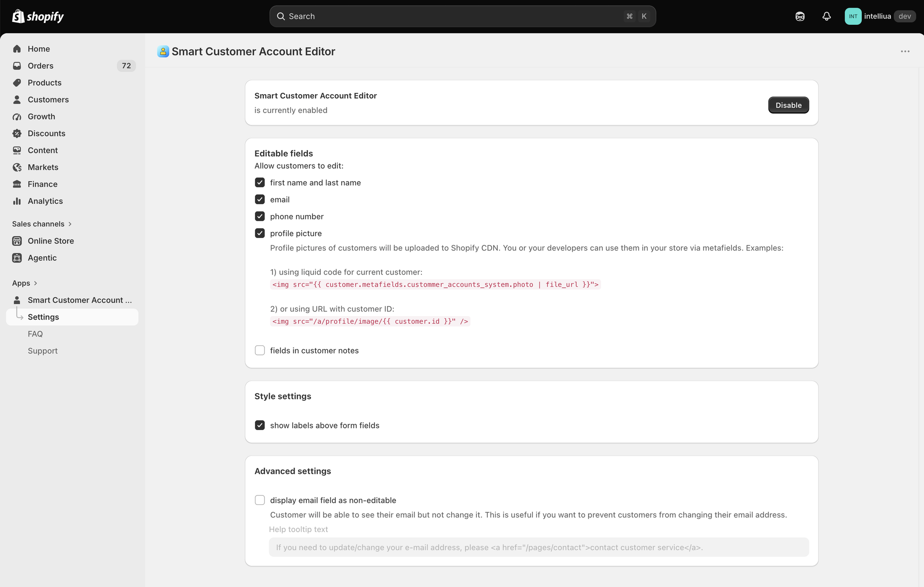The width and height of the screenshot is (924, 587).
Task: Click the Customers person icon
Action: [17, 100]
